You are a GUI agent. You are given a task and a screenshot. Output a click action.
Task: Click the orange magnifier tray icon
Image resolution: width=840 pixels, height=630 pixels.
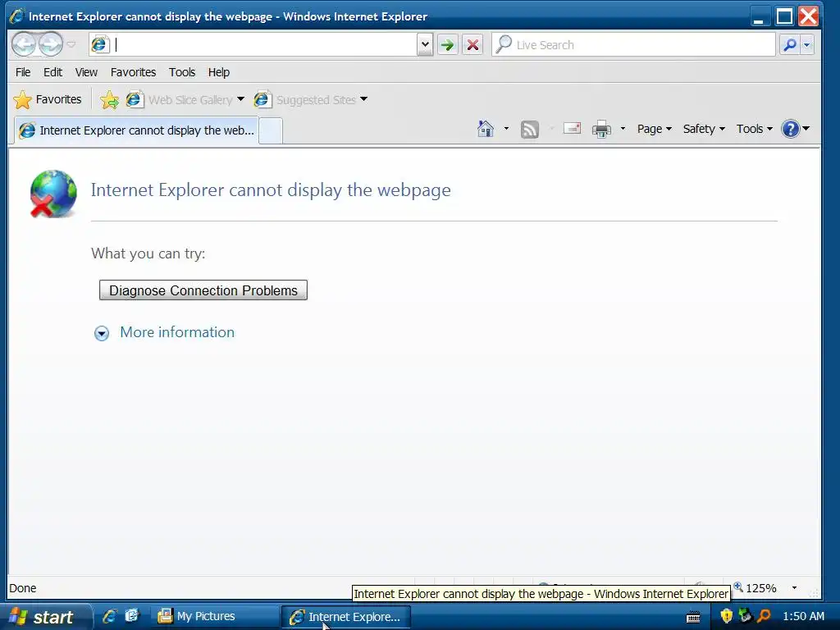(764, 616)
